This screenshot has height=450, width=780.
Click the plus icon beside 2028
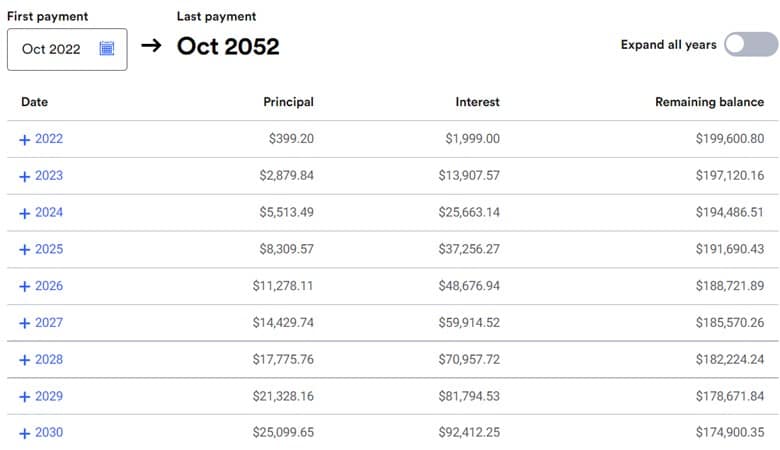pos(25,360)
